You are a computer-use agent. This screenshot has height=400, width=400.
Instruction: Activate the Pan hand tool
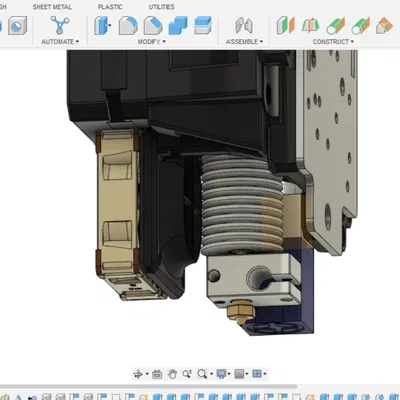pyautogui.click(x=172, y=374)
